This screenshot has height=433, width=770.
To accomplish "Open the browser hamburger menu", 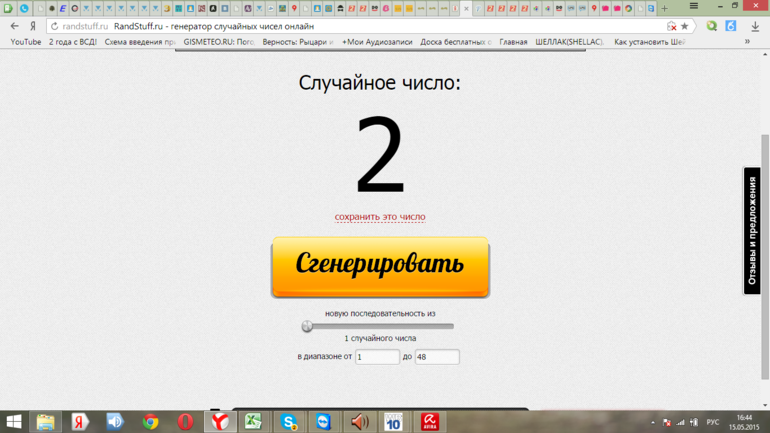I will coord(693,7).
